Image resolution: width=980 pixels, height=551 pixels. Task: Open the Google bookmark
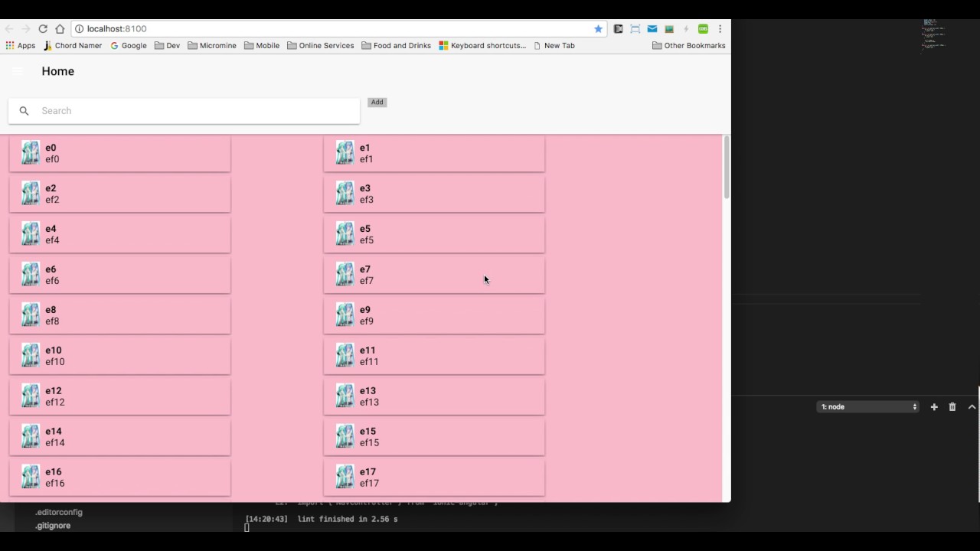coord(129,46)
